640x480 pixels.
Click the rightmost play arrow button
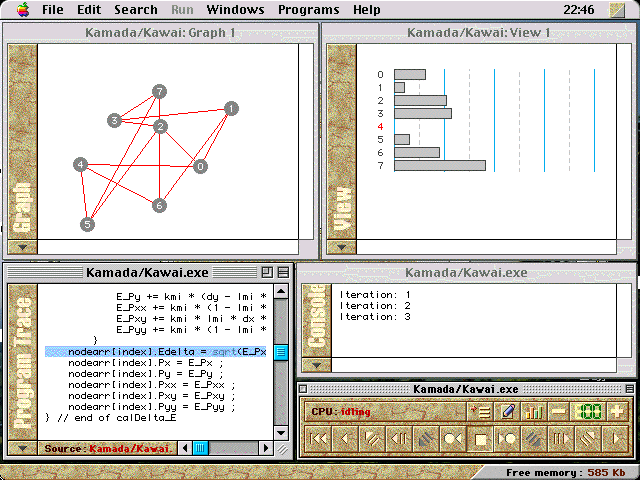(x=617, y=437)
